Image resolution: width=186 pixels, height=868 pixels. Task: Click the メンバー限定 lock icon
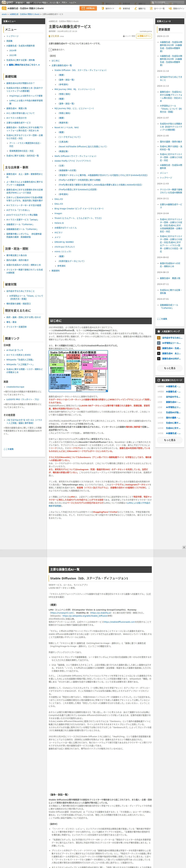click(x=124, y=36)
